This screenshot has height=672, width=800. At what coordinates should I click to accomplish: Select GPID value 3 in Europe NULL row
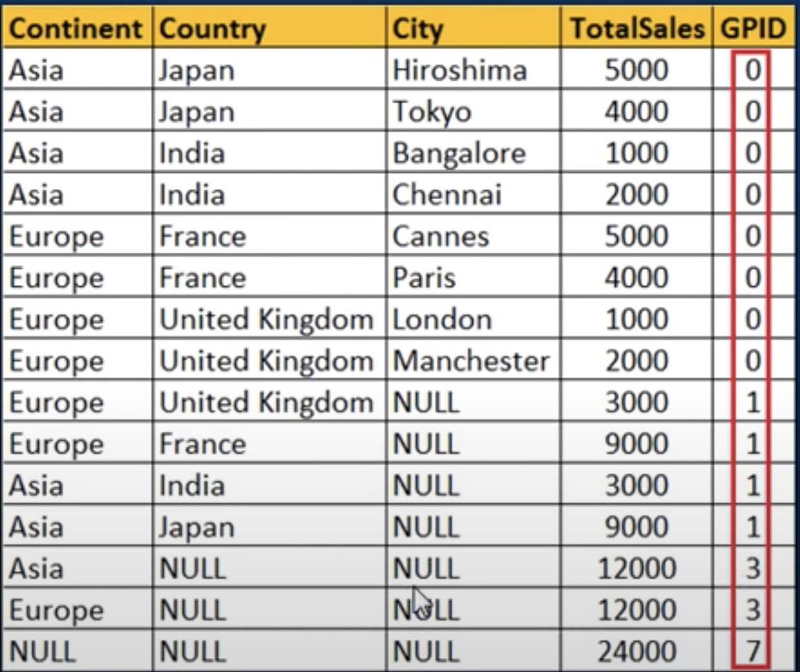(753, 609)
